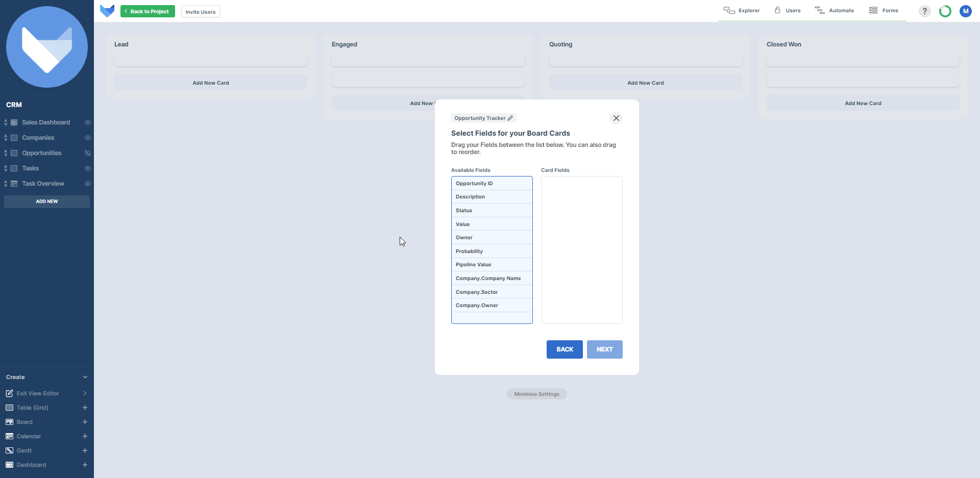Viewport: 980px width, 478px height.
Task: Click the green progress ring icon
Action: (945, 11)
